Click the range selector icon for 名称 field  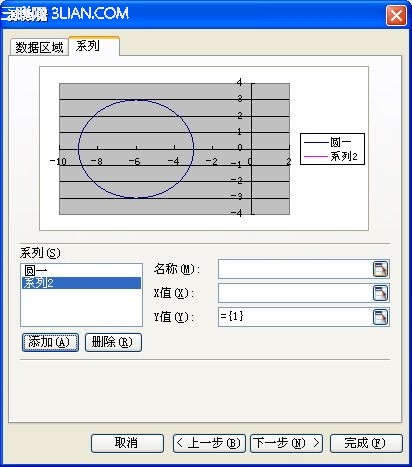380,269
